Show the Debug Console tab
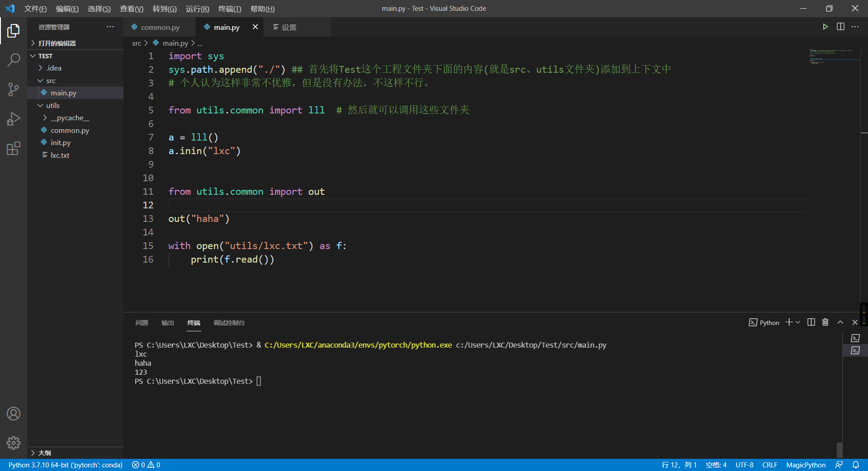 click(x=229, y=322)
